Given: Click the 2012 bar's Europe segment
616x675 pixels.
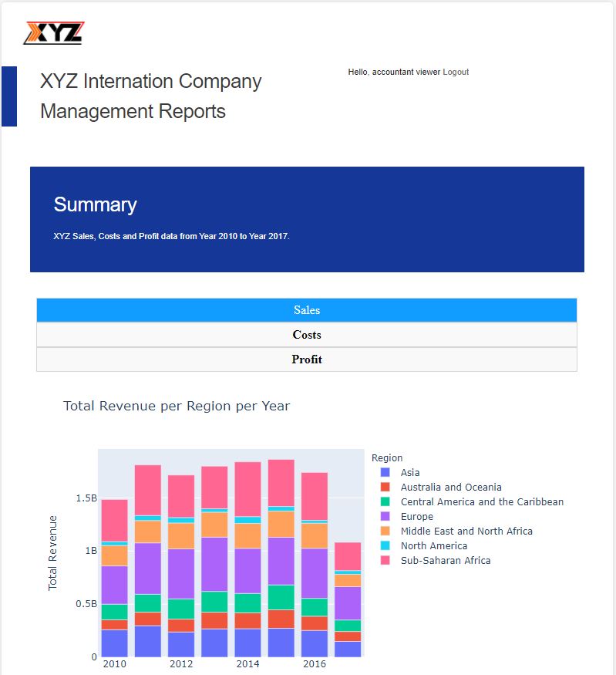Looking at the screenshot, I should click(181, 573).
